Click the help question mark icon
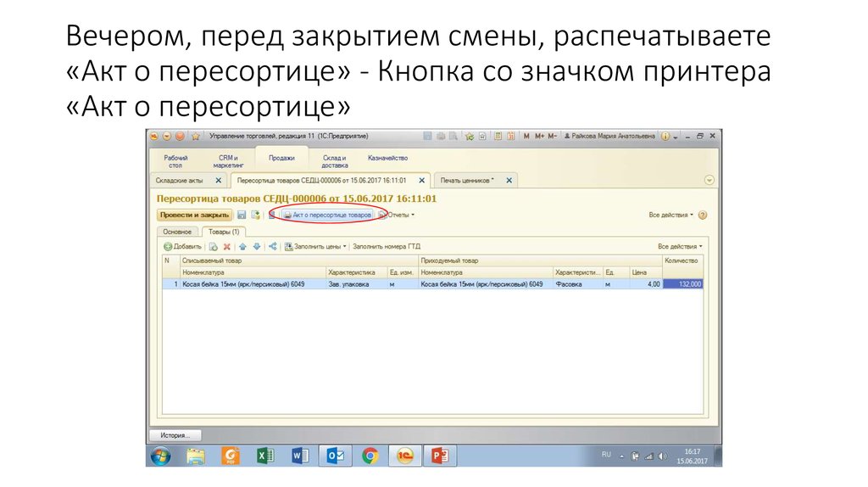 pos(703,216)
